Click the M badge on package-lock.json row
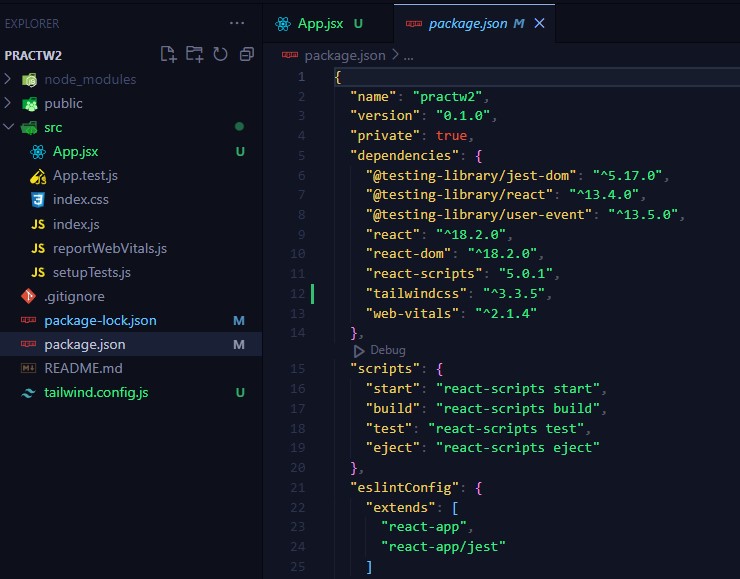Image resolution: width=740 pixels, height=579 pixels. click(x=239, y=321)
